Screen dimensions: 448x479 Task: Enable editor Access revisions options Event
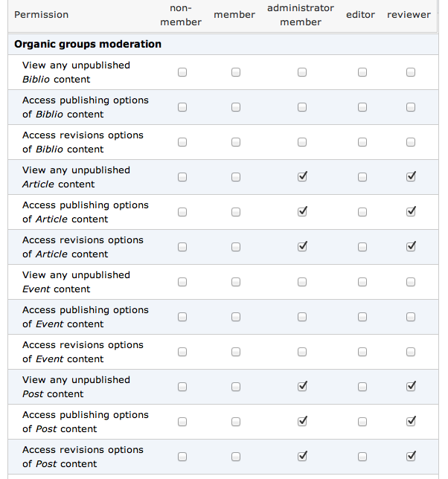click(x=362, y=352)
